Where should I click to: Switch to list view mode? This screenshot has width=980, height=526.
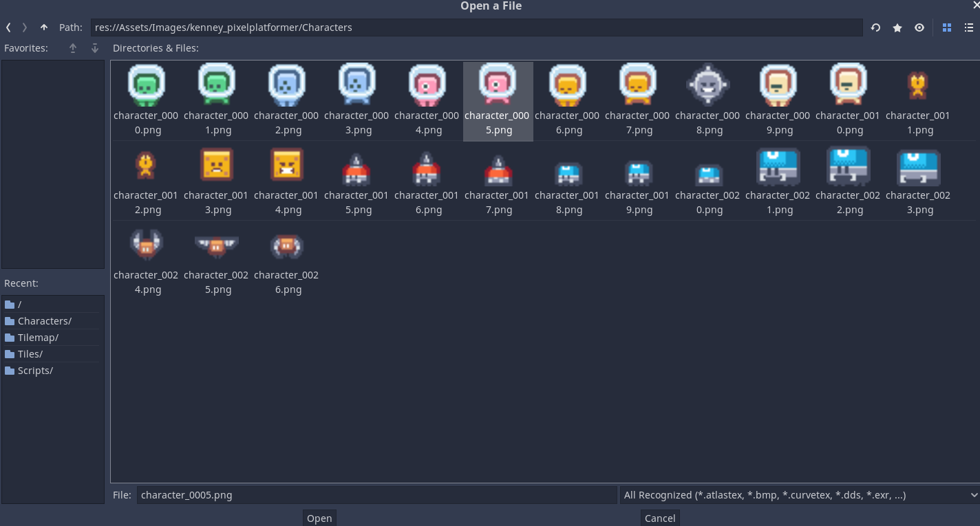(x=969, y=28)
